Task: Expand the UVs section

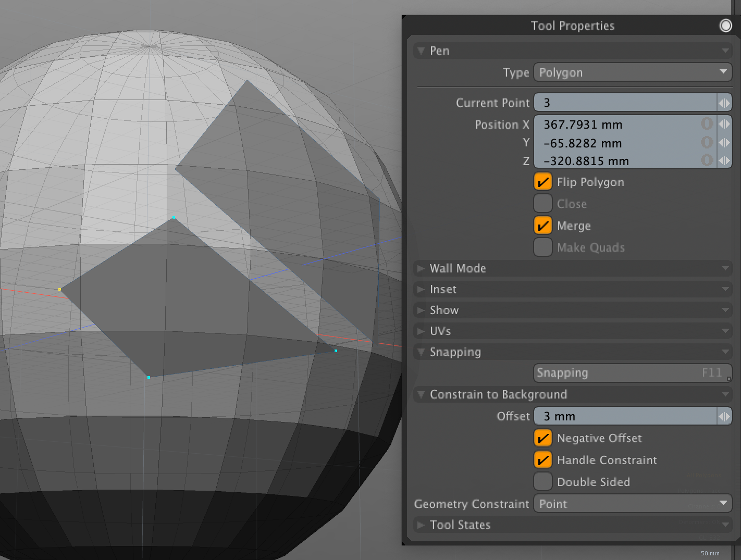Action: coord(421,331)
